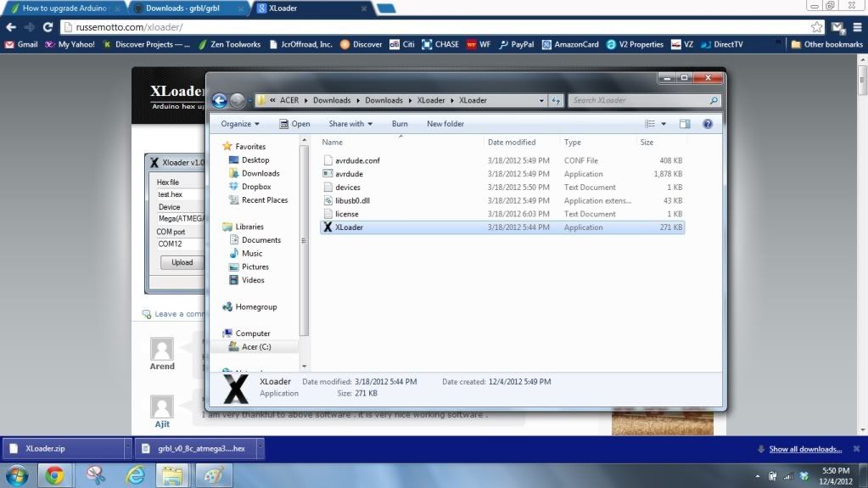Select the libusb0.dll file
This screenshot has width=868, height=488.
(502, 200)
